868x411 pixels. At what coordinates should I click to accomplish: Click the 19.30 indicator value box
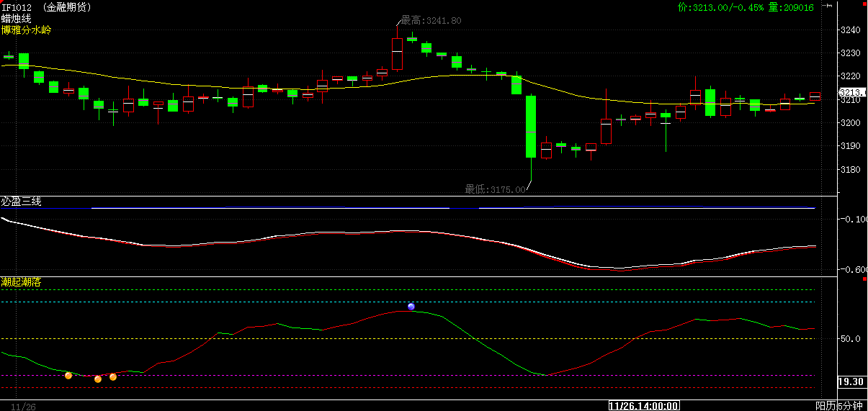coord(851,381)
